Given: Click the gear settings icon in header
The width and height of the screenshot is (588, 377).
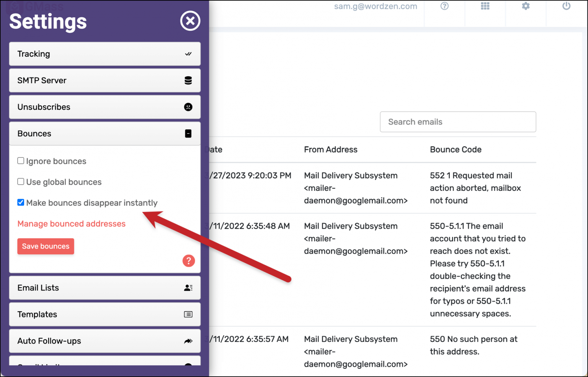Looking at the screenshot, I should tap(526, 6).
